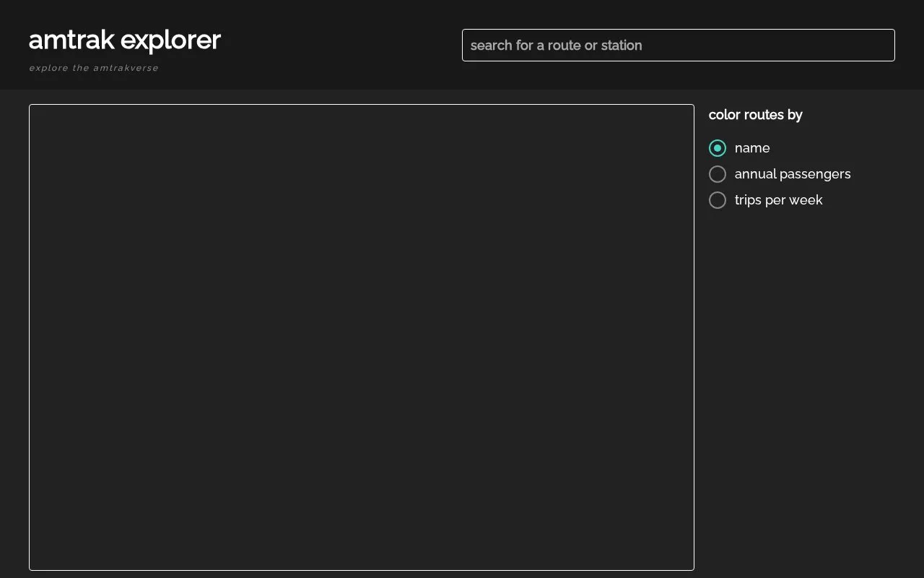Choose the annual passengers radio option
The width and height of the screenshot is (924, 578).
pos(718,174)
